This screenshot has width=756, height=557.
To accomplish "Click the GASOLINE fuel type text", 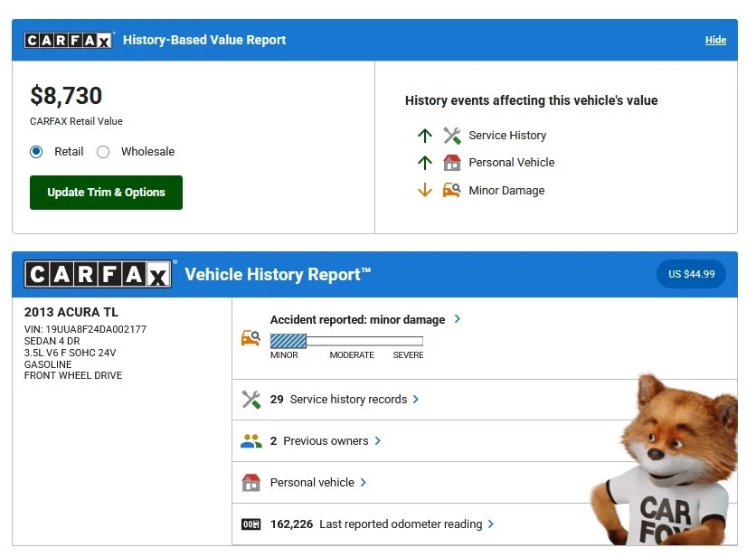I will (x=48, y=364).
